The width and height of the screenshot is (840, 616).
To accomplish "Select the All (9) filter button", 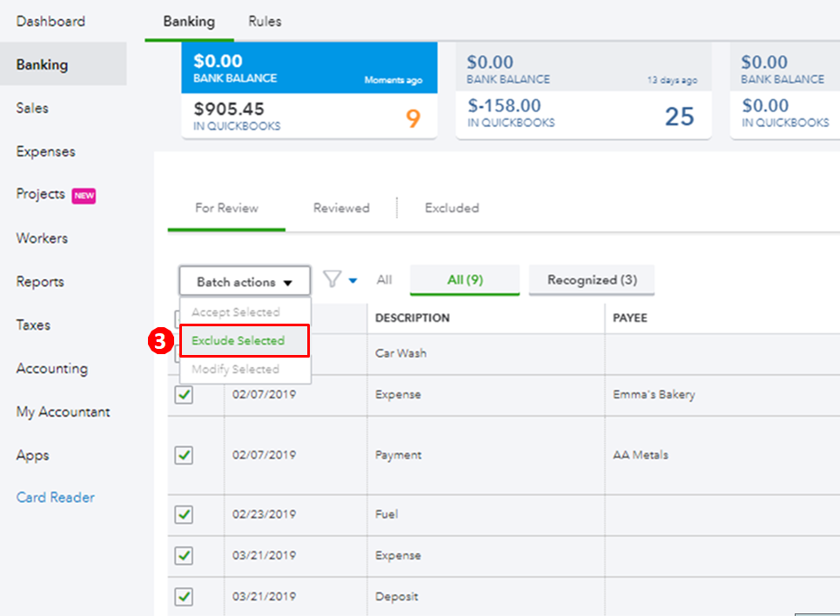I will [465, 280].
